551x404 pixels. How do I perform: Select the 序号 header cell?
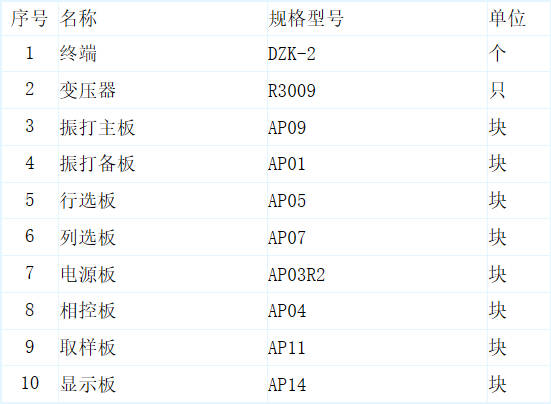click(x=30, y=18)
